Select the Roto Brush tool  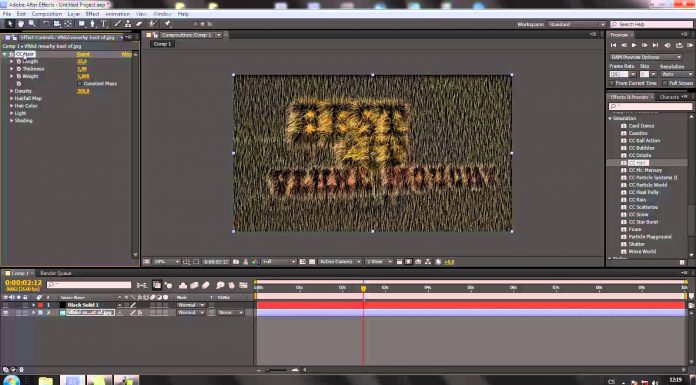[153, 24]
